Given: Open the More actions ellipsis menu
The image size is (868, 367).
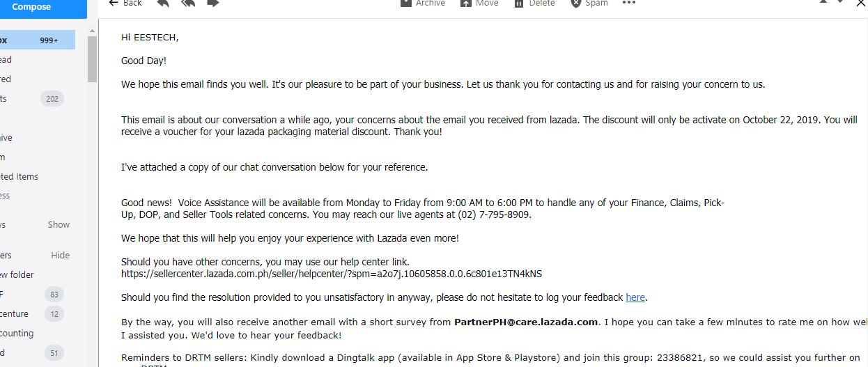Looking at the screenshot, I should [629, 3].
